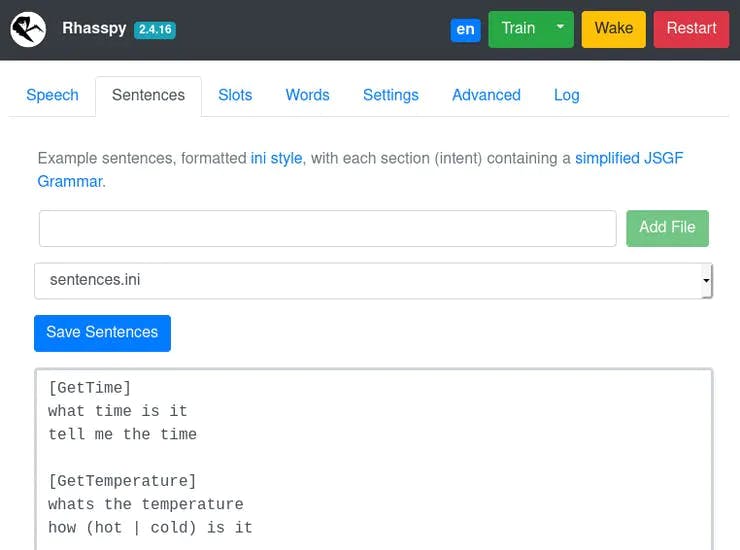Open the sentences.ini file dropdown
The image size is (740, 550).
tap(373, 280)
